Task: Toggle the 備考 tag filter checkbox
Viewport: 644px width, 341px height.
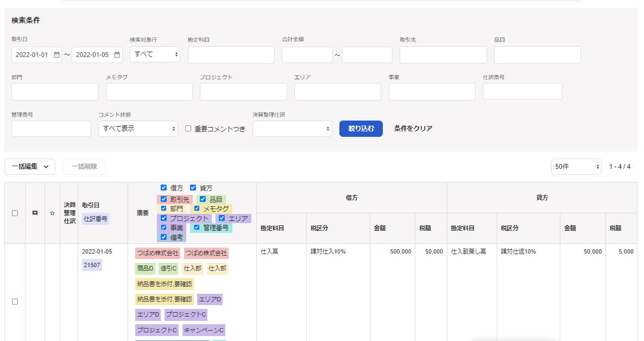Action: (x=163, y=237)
